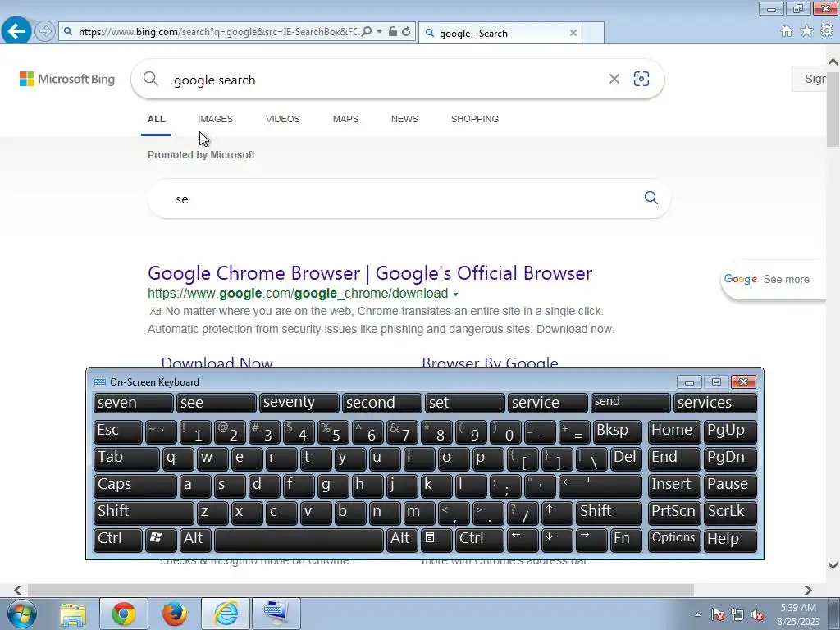The image size is (840, 630).
Task: Tap the space bar on On-Screen Keyboard
Action: (x=299, y=540)
